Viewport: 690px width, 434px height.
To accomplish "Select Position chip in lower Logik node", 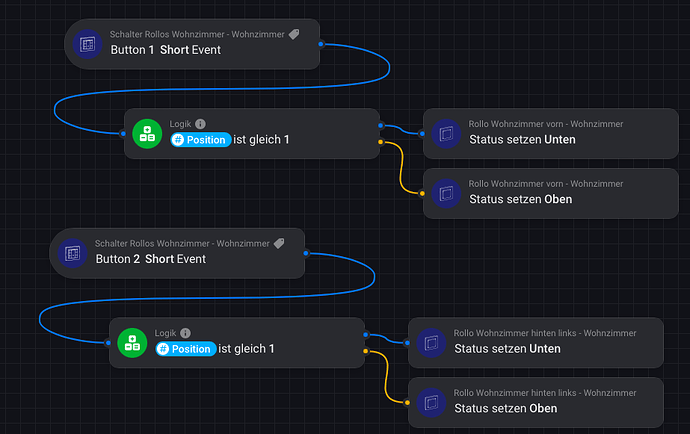I will pos(186,349).
